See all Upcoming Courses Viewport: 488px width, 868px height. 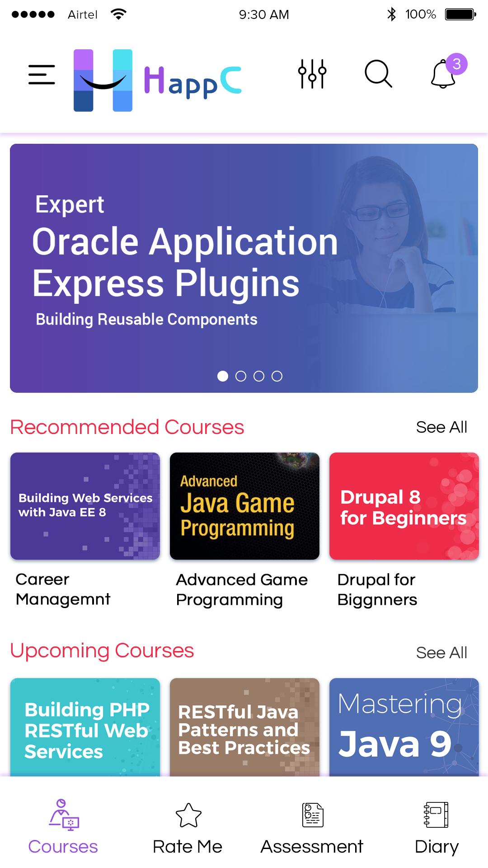441,653
